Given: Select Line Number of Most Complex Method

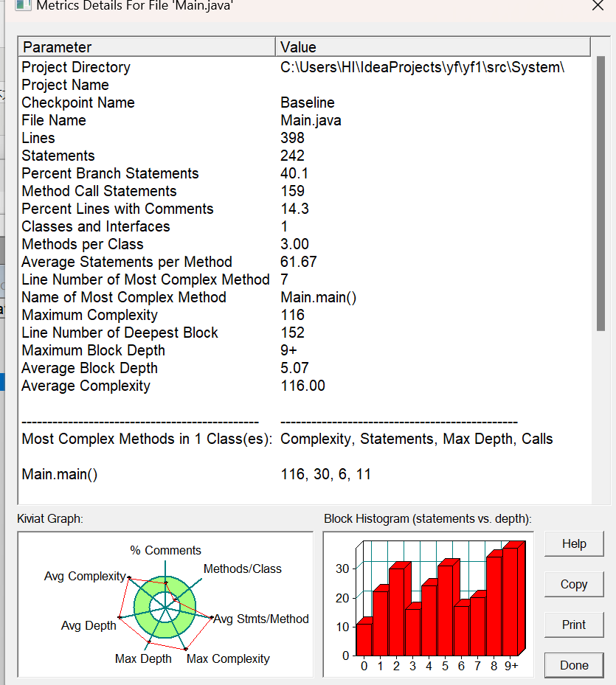Looking at the screenshot, I should [x=304, y=279].
